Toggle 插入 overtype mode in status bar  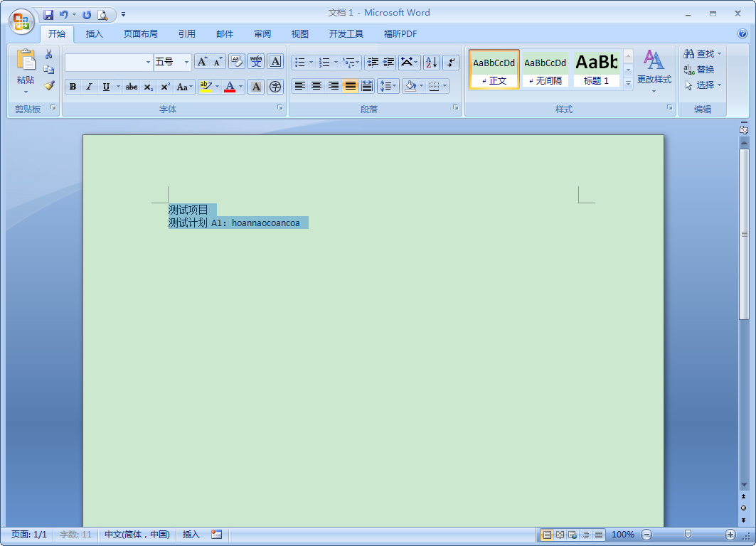click(x=190, y=534)
